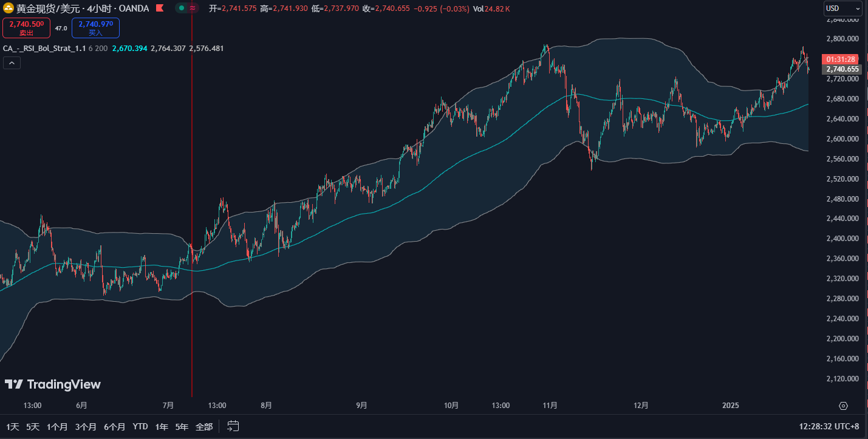Image resolution: width=868 pixels, height=439 pixels.
Task: Click the red flag icon beside OANDA
Action: pos(159,9)
